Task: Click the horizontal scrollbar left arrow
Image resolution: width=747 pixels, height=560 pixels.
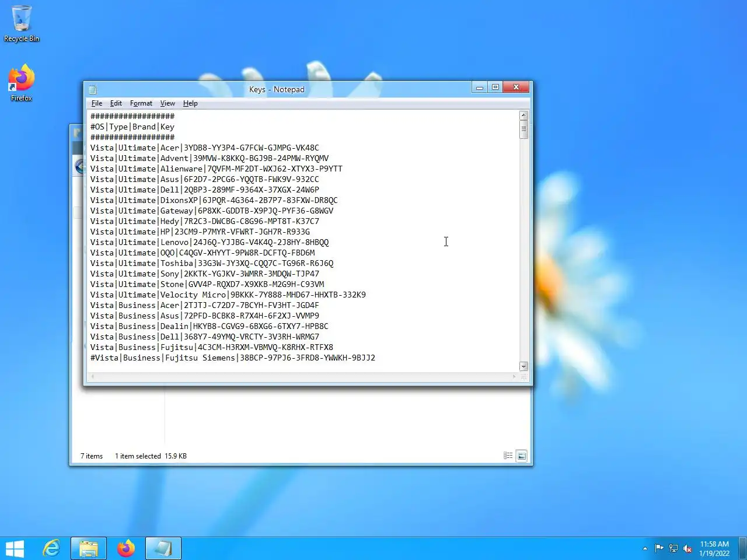Action: 92,377
